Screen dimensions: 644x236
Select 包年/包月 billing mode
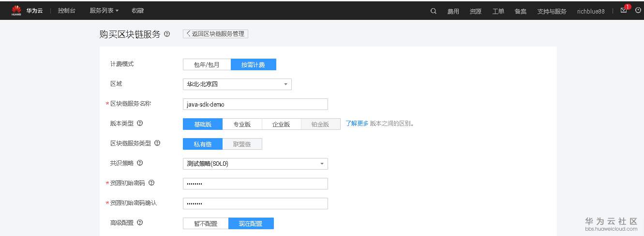click(207, 64)
